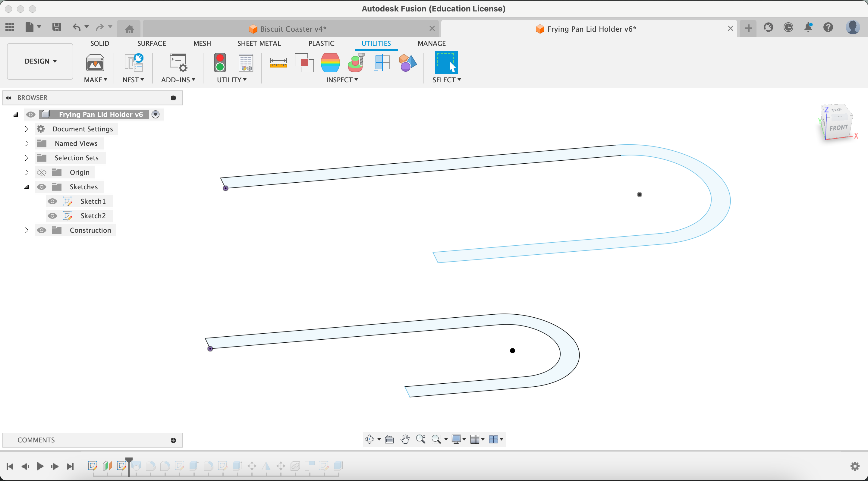
Task: Click the Zoom Window icon
Action: [x=436, y=439]
